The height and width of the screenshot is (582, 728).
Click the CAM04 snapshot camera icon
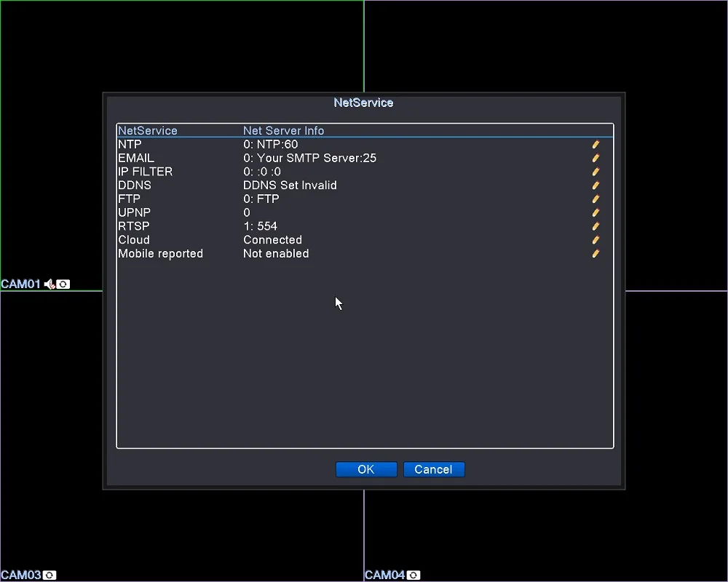(414, 575)
